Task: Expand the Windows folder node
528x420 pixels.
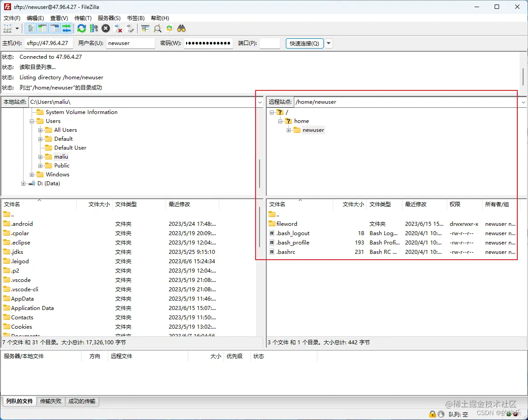Action: pos(32,175)
